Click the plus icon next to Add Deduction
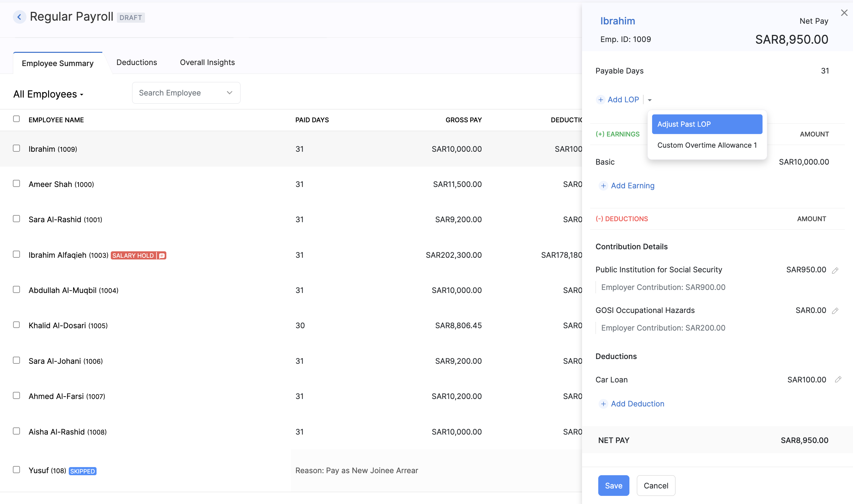This screenshot has width=853, height=504. [603, 404]
